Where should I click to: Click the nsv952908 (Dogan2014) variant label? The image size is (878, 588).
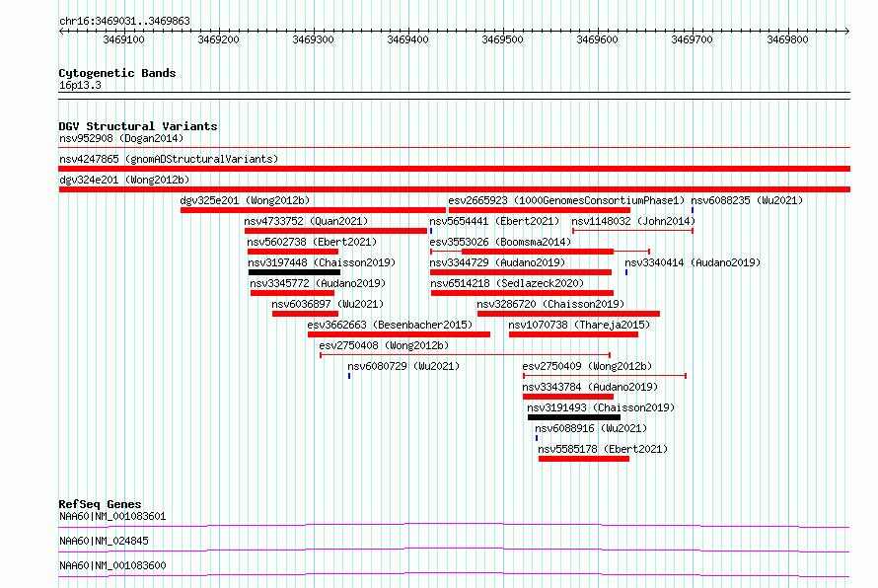tap(121, 138)
